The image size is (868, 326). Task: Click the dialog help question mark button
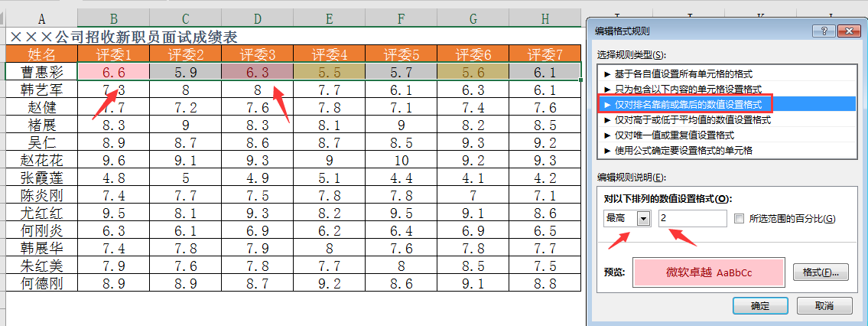pyautogui.click(x=825, y=31)
